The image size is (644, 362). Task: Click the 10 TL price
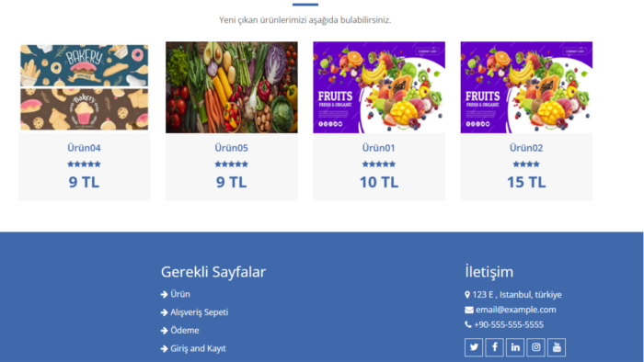coord(379,182)
